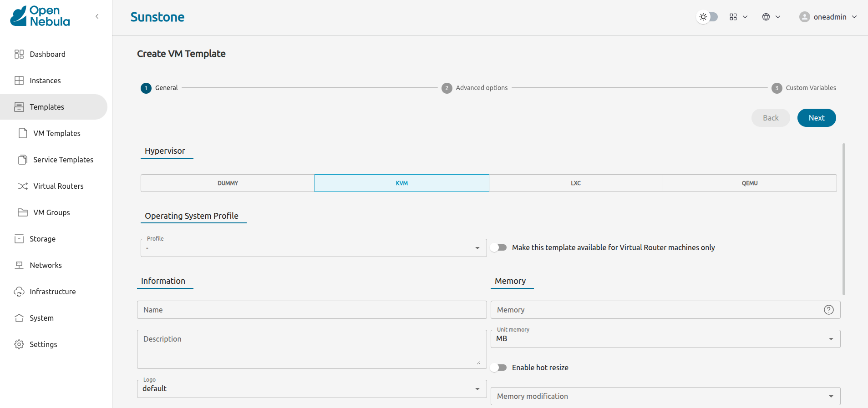This screenshot has height=408, width=868.
Task: Select the LXC hypervisor option
Action: (x=576, y=183)
